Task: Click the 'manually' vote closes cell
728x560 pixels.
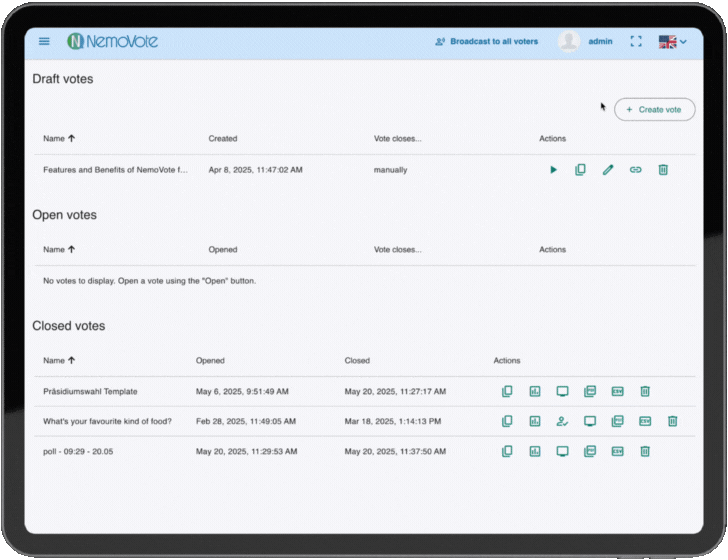Action: [x=390, y=169]
